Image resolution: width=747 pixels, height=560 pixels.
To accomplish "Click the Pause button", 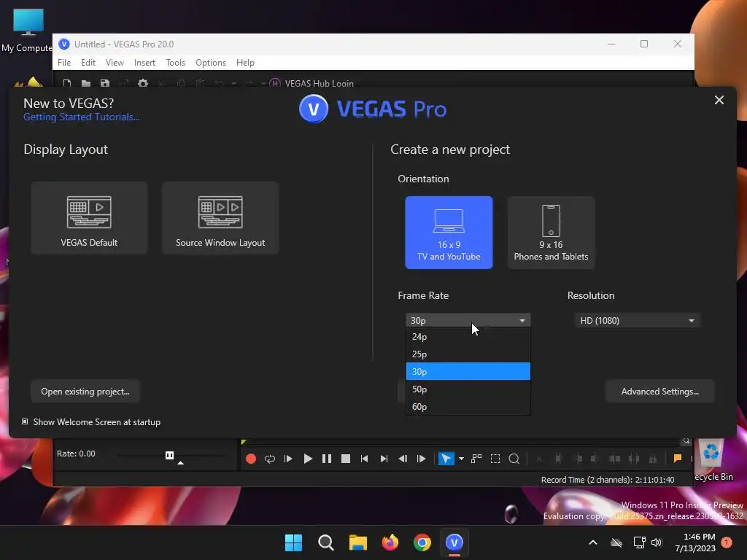I will 327,459.
